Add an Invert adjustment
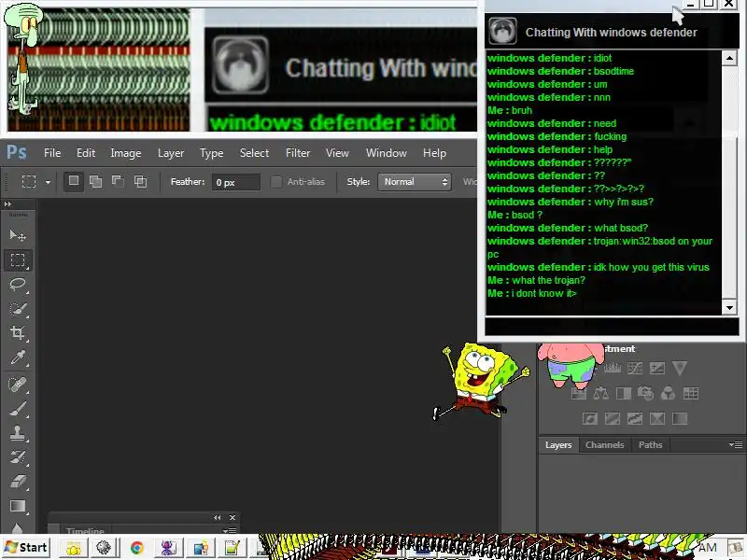The height and width of the screenshot is (560, 747). pyautogui.click(x=590, y=418)
